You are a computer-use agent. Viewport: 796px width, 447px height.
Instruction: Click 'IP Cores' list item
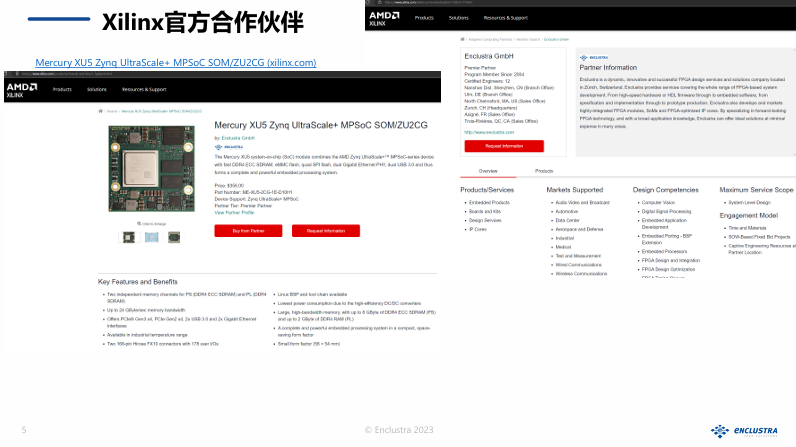478,229
